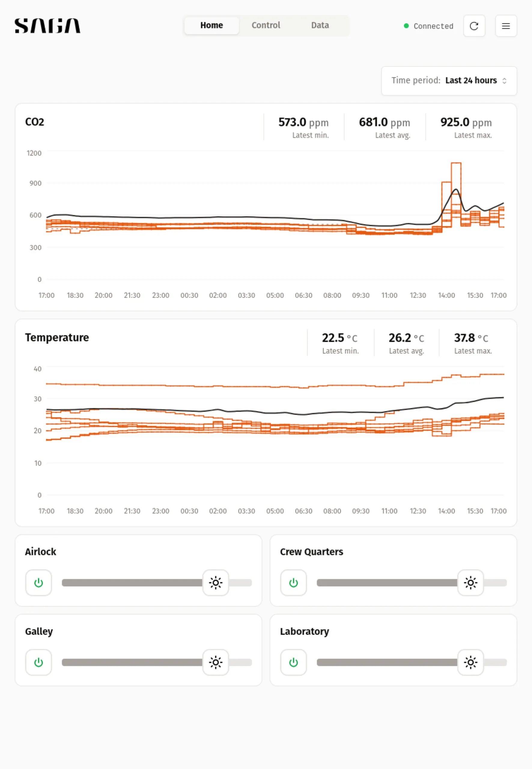Image resolution: width=532 pixels, height=769 pixels.
Task: Turn on Crew Quarters power
Action: click(293, 583)
